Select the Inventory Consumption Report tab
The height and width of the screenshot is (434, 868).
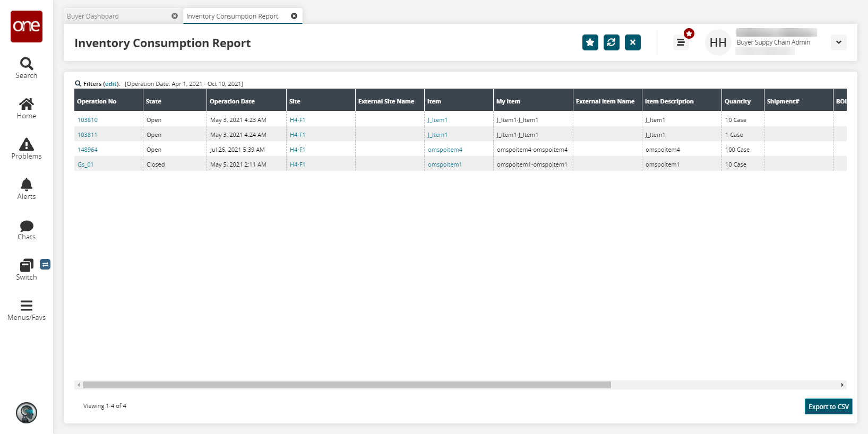point(232,16)
